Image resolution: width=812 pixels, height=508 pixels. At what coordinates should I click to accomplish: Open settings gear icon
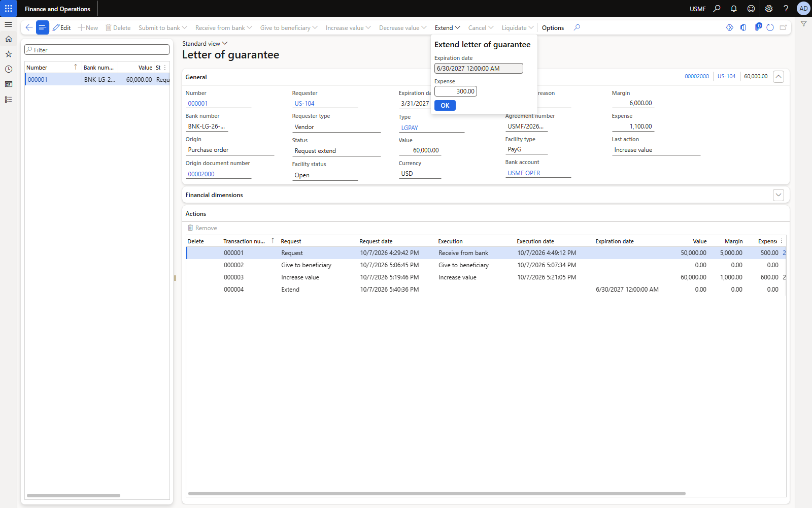769,9
